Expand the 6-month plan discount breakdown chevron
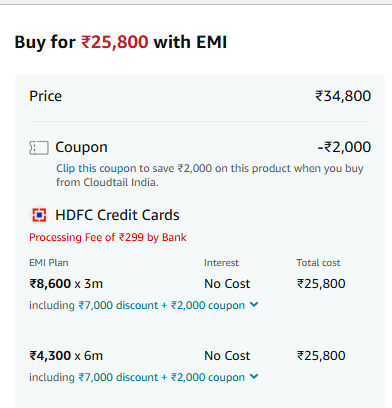The height and width of the screenshot is (408, 392). click(254, 376)
